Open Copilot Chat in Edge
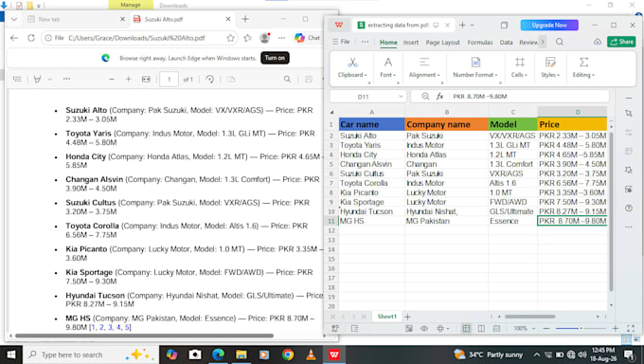 [x=307, y=38]
